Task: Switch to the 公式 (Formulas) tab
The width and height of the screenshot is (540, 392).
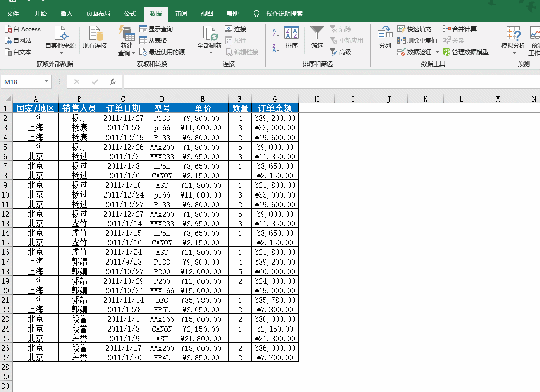Action: point(130,14)
